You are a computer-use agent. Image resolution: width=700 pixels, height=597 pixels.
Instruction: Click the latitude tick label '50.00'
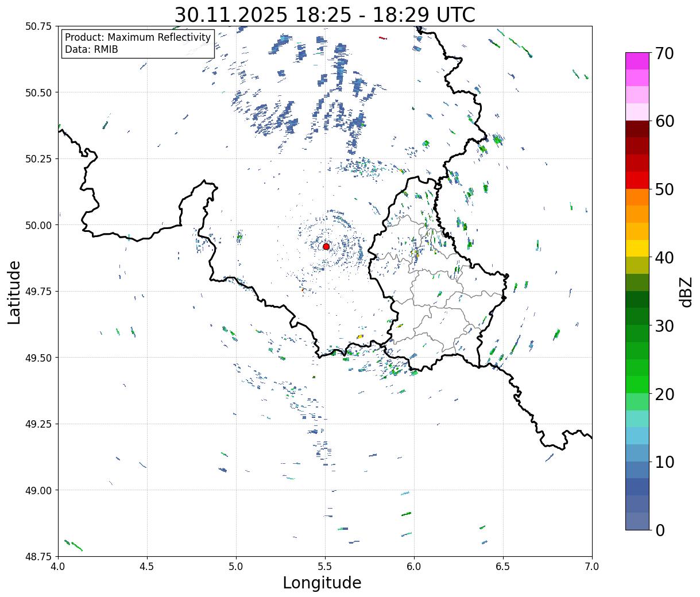point(38,225)
